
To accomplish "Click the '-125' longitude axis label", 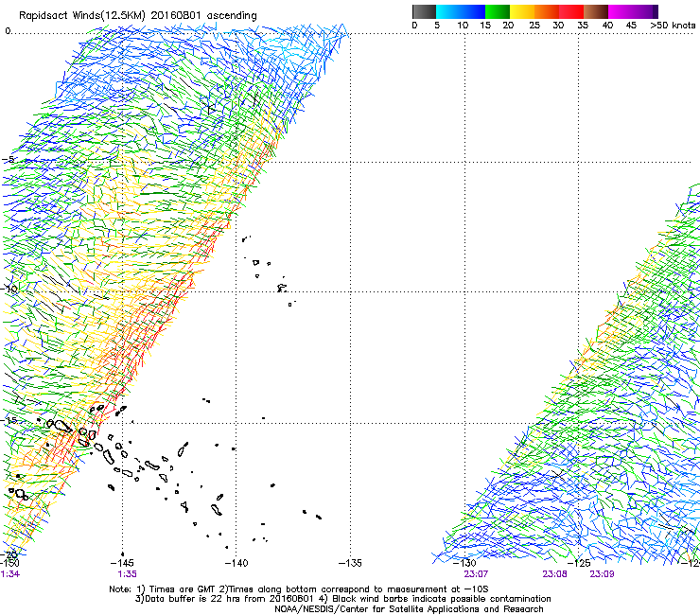I will pyautogui.click(x=579, y=563).
